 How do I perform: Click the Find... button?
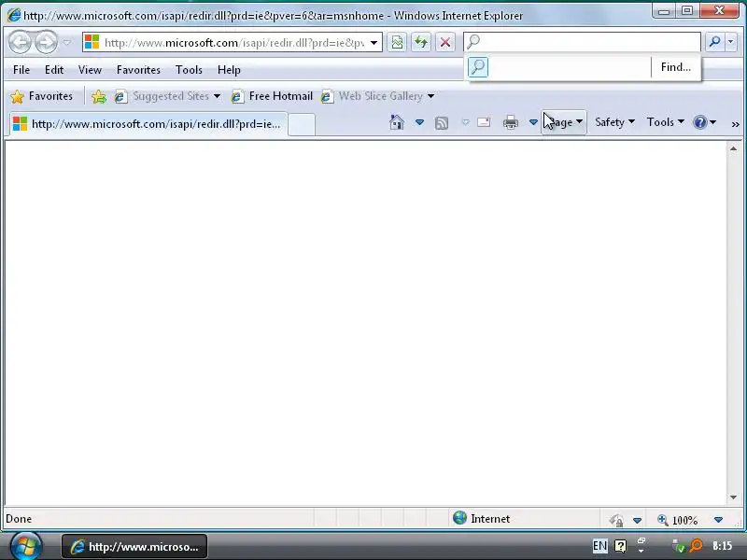click(x=675, y=67)
